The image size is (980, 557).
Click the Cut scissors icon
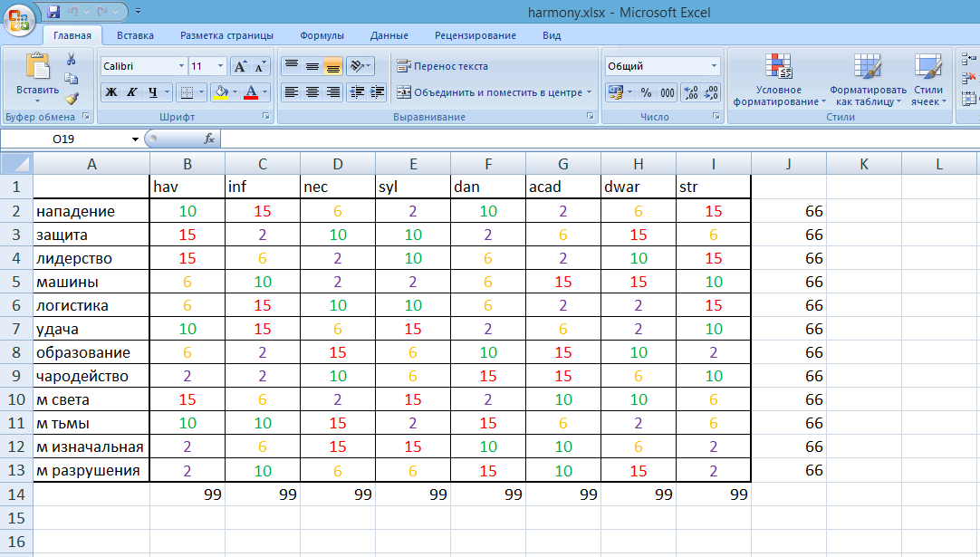click(x=72, y=59)
